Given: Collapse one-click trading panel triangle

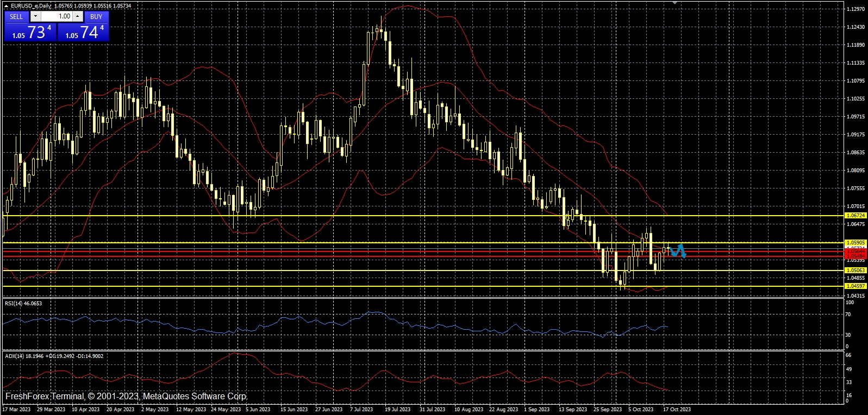Looking at the screenshot, I should pos(6,6).
